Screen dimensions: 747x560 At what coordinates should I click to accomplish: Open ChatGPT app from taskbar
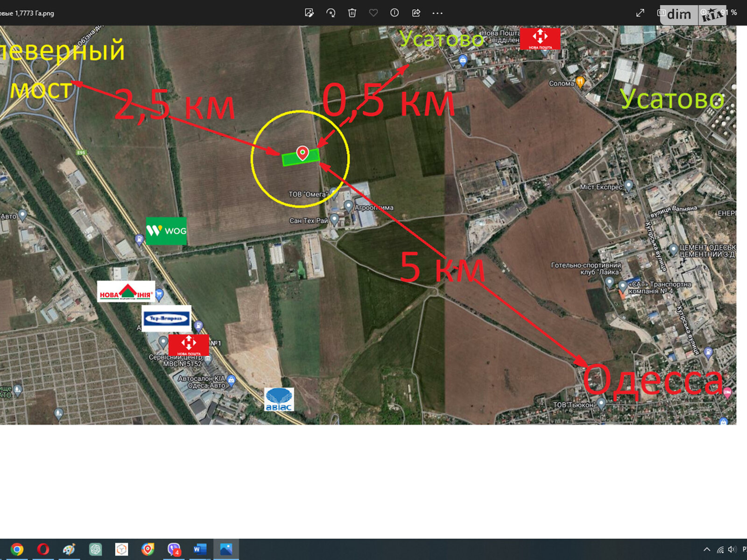95,549
